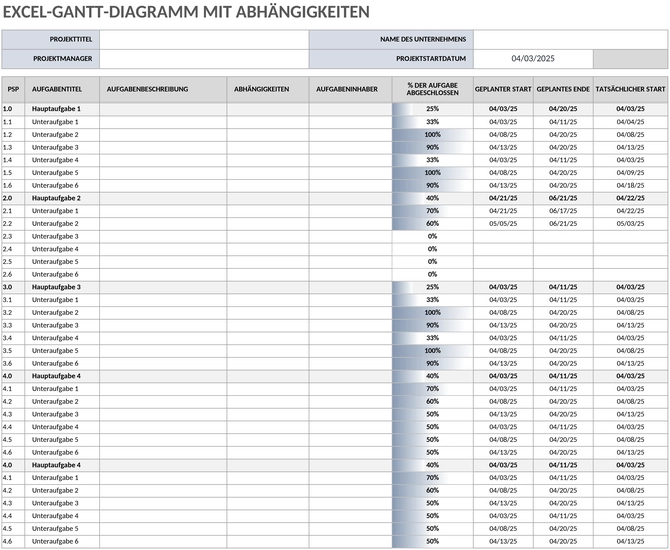The width and height of the screenshot is (670, 550).
Task: Click PSP cell 1.1
Action: 13,122
